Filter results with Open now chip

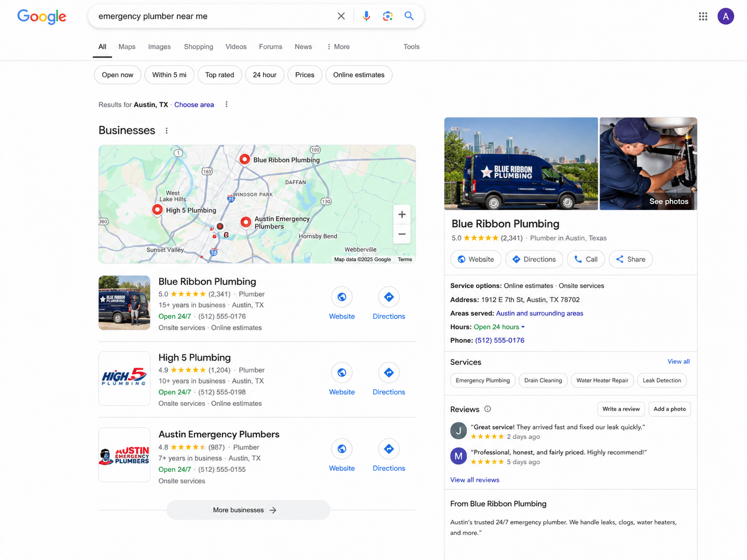[118, 75]
